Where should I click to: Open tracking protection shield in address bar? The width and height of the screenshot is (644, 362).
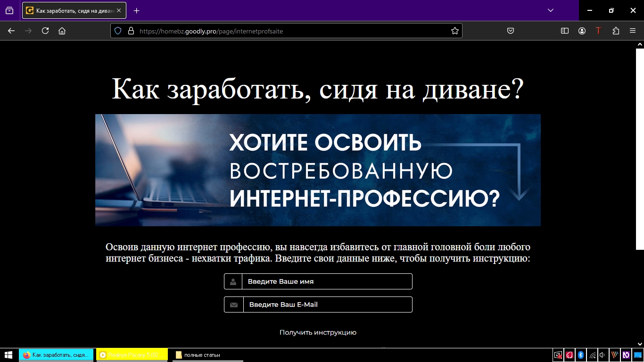pyautogui.click(x=118, y=31)
